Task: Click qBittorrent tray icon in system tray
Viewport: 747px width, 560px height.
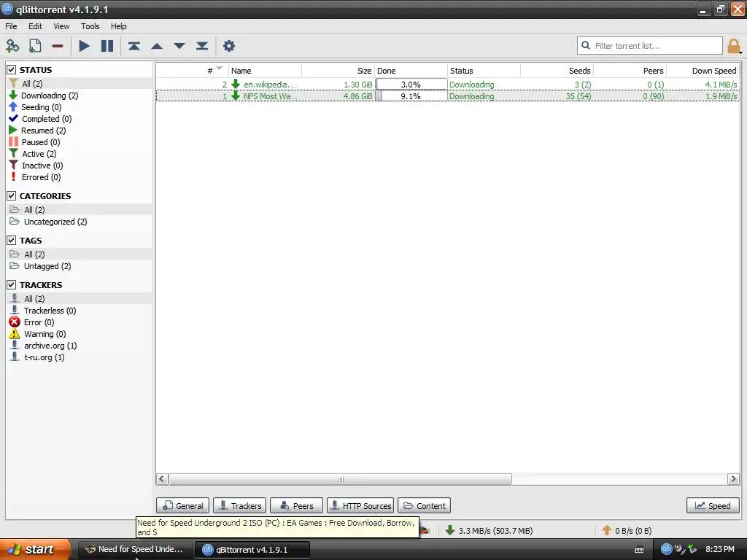Action: pos(666,549)
